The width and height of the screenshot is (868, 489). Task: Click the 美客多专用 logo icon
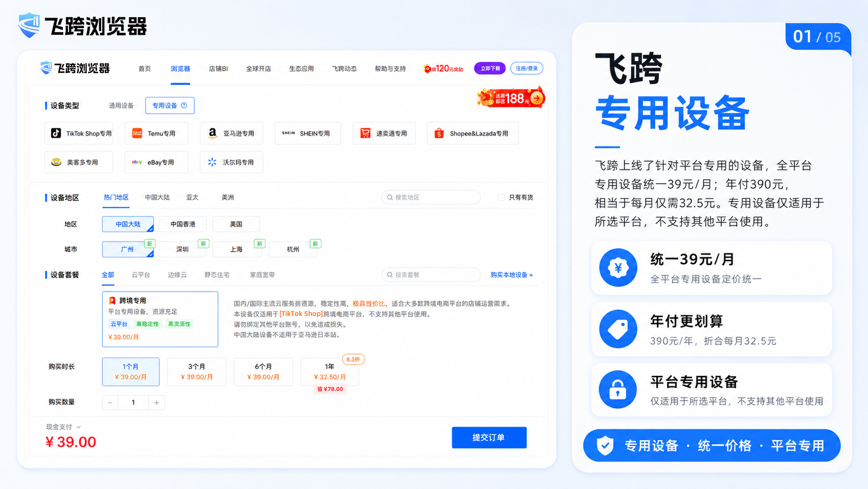(57, 162)
